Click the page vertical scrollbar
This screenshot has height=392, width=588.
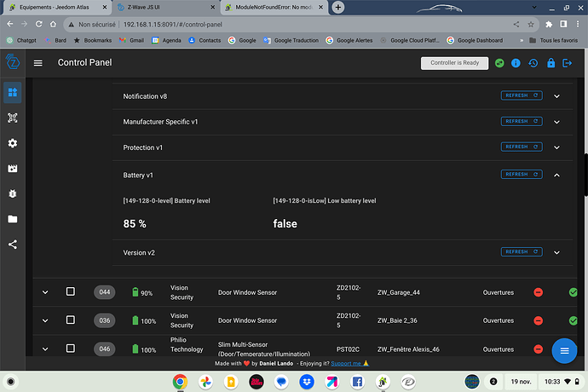(x=585, y=175)
